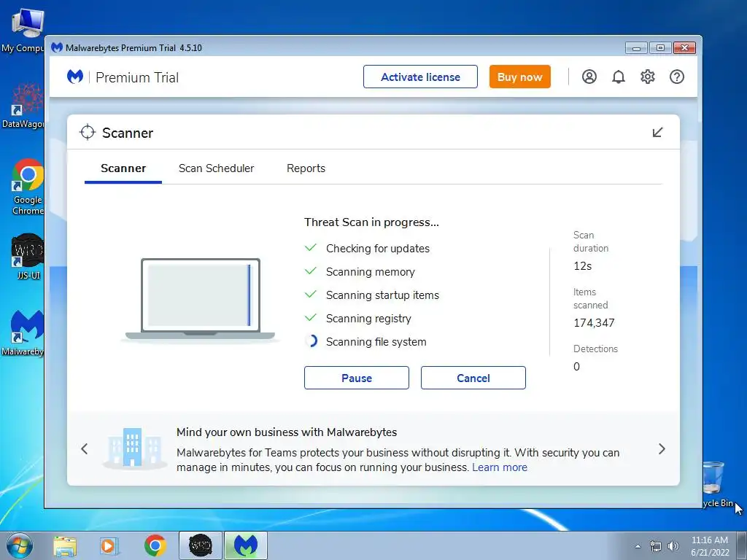Click 'Checking for updates' step
The image size is (747, 560).
click(x=378, y=249)
